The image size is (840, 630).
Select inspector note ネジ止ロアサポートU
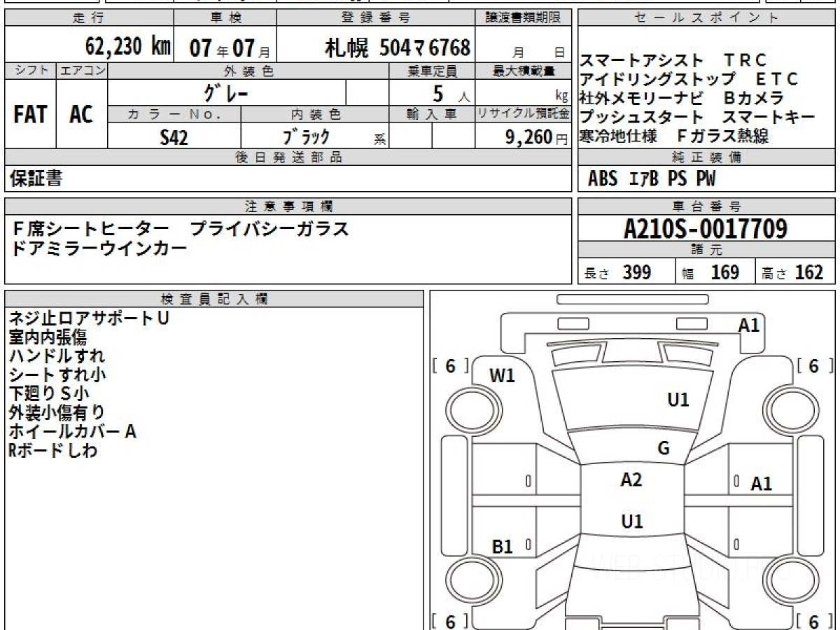[89, 318]
